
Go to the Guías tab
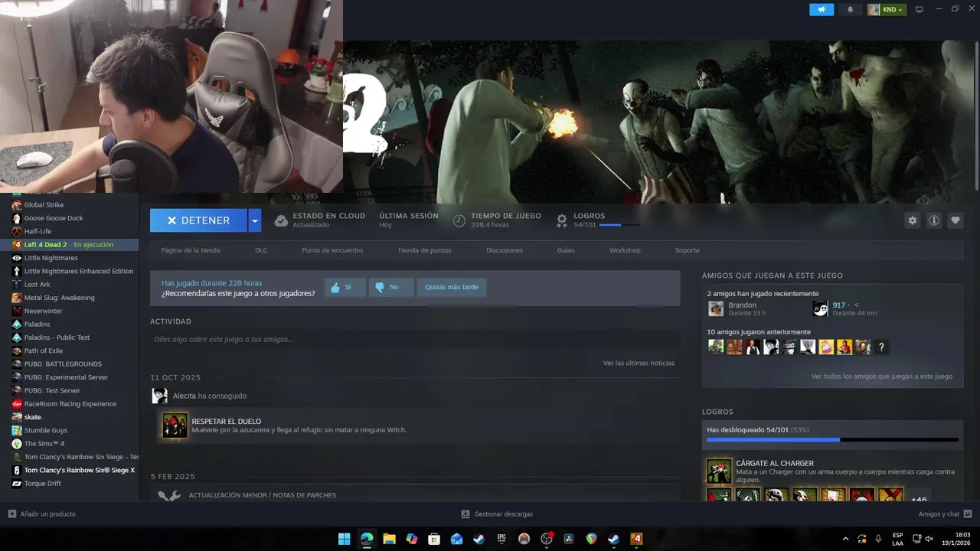coord(566,250)
